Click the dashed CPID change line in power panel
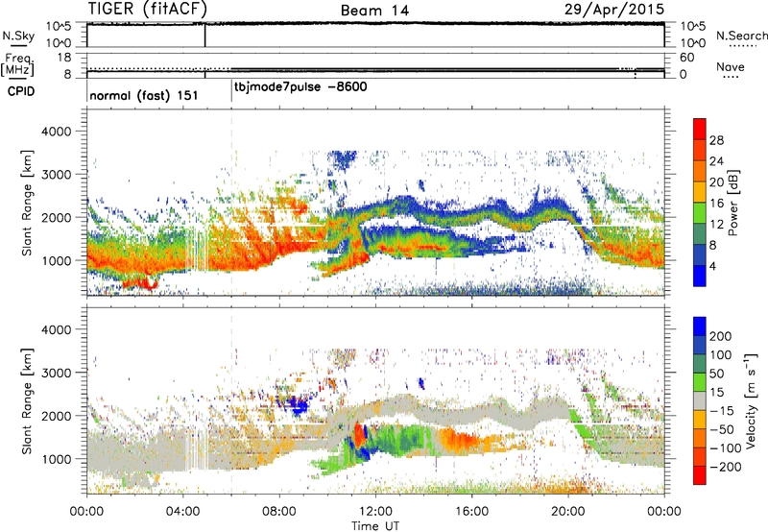Screen dimensions: 768x532 pyautogui.click(x=231, y=202)
